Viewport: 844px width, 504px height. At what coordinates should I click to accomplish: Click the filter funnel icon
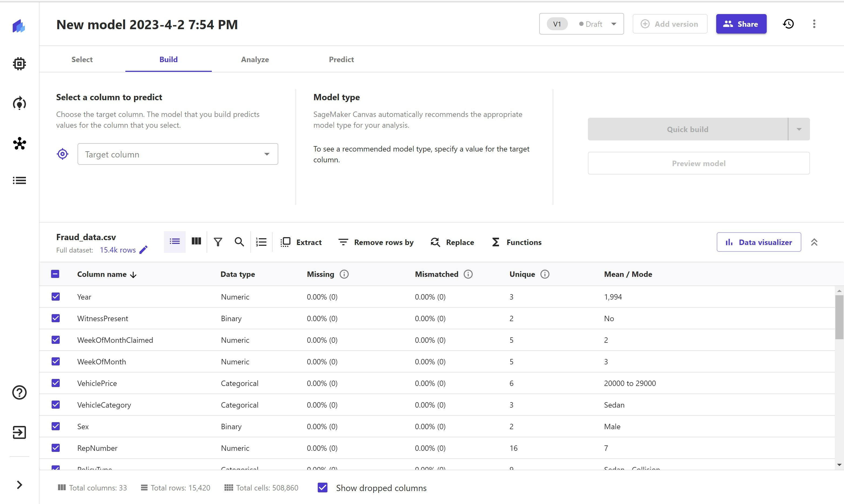pos(218,242)
